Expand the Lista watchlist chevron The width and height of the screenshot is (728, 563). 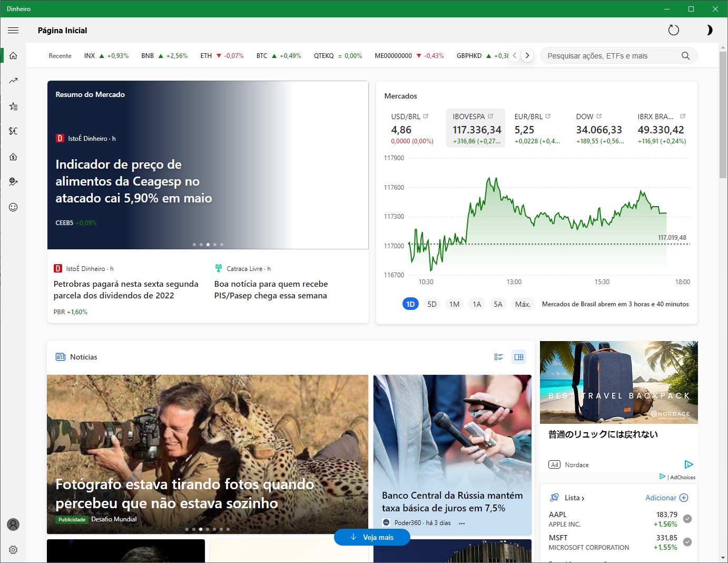pyautogui.click(x=583, y=498)
